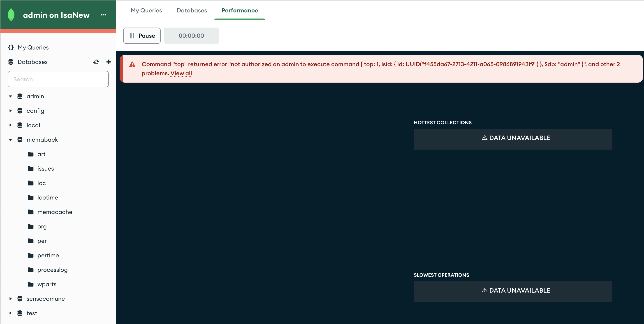Click the refresh databases icon
Viewport: 644px width, 324px height.
pos(96,62)
